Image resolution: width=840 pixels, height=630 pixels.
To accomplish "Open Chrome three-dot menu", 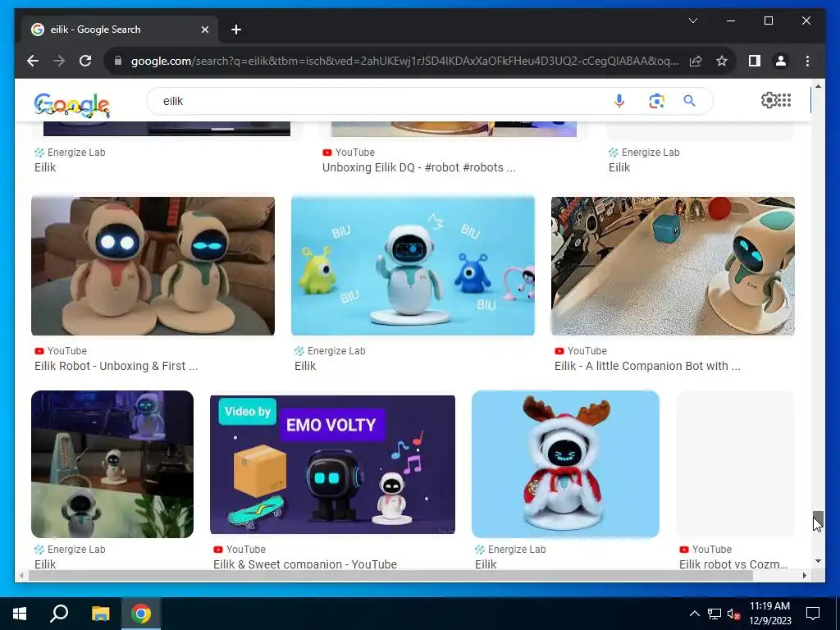I will (x=807, y=61).
